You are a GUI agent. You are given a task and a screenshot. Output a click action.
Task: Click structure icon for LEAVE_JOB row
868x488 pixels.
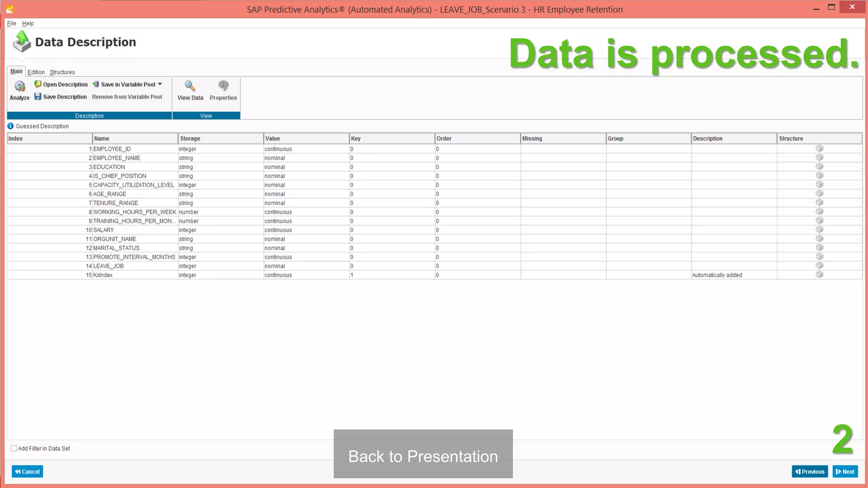[819, 266]
